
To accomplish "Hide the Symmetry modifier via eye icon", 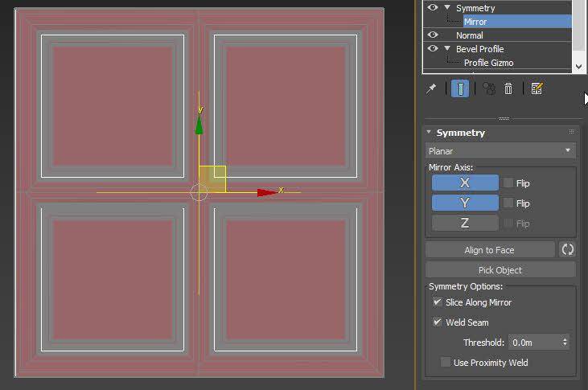I will (x=433, y=8).
